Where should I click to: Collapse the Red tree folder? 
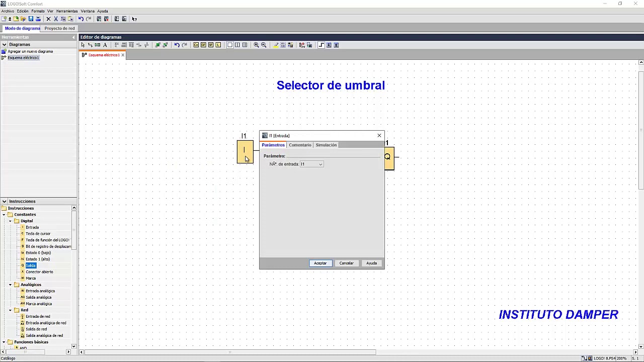(10, 310)
